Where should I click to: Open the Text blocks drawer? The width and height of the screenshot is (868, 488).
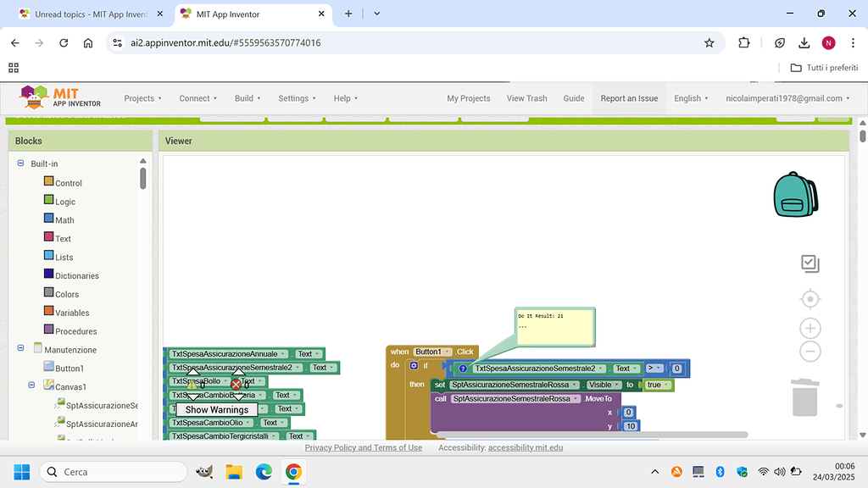[64, 238]
